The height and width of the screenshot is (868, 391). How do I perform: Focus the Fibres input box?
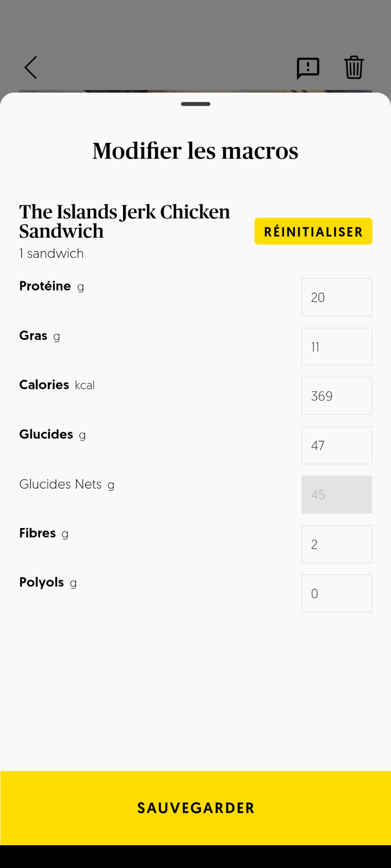click(x=337, y=544)
